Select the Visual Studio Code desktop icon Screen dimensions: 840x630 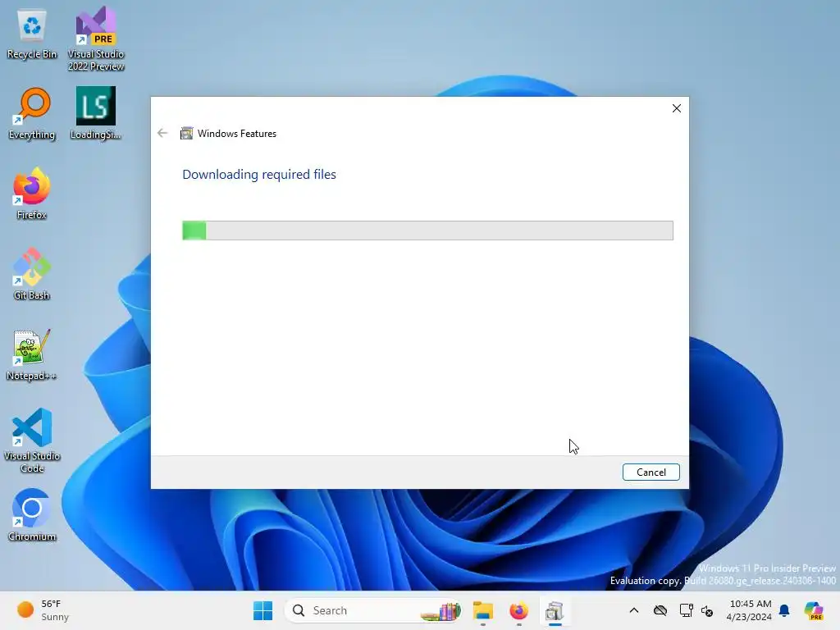point(32,441)
